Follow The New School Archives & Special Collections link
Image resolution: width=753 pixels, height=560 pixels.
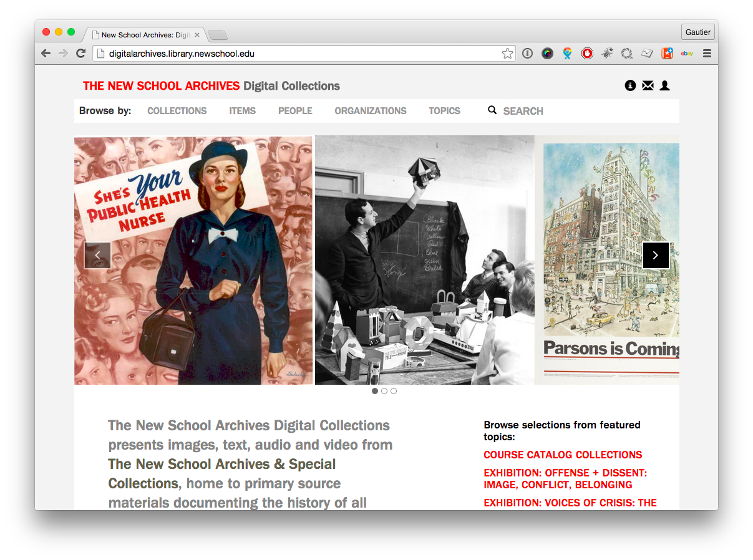point(221,474)
